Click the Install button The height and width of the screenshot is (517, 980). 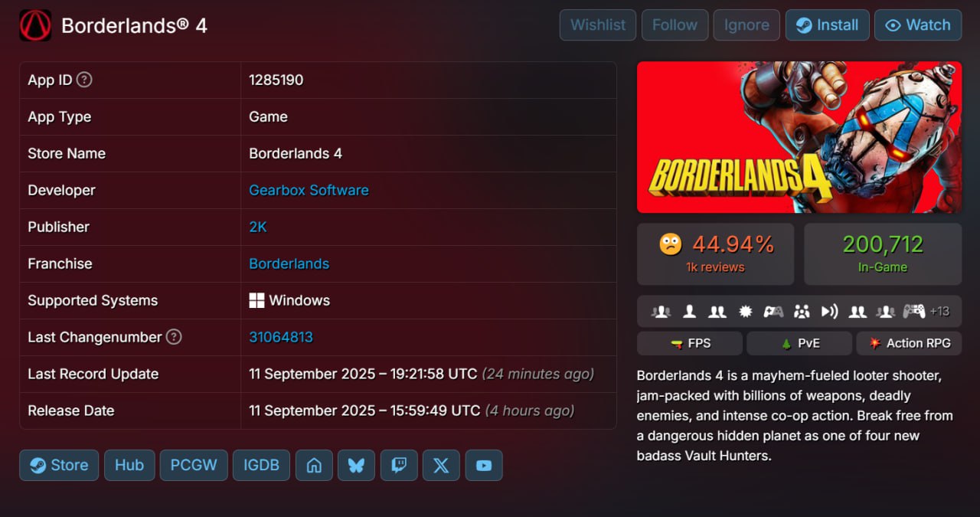click(828, 25)
